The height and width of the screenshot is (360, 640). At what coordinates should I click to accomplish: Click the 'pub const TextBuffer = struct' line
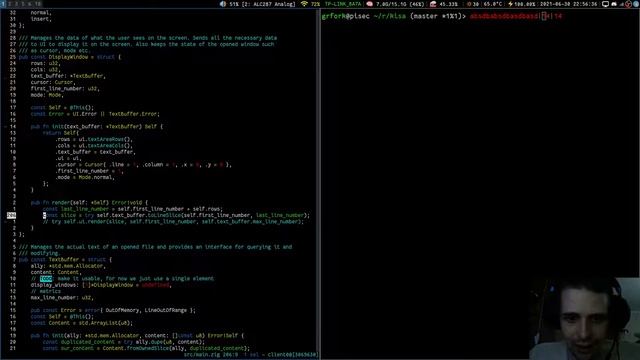(x=65, y=260)
